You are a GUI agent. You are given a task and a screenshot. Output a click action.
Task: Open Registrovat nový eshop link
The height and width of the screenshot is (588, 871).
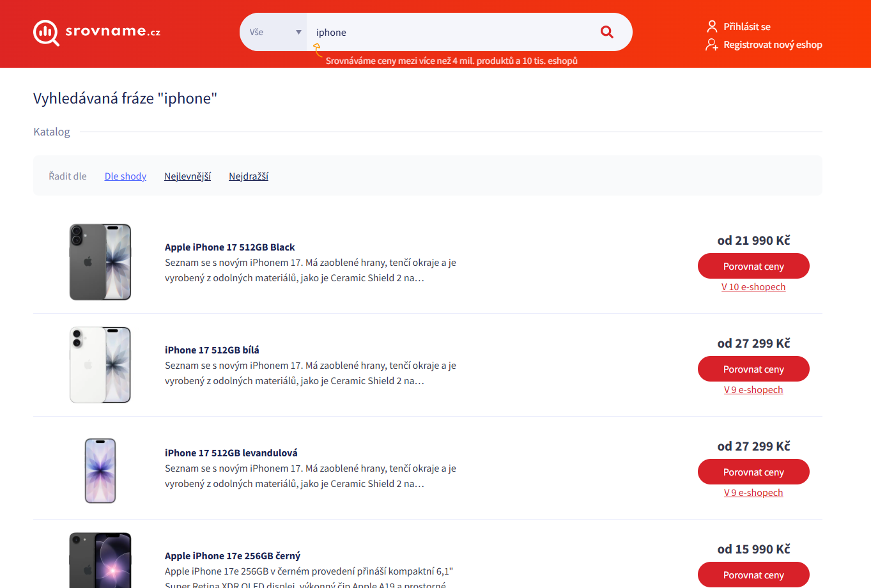coord(773,45)
